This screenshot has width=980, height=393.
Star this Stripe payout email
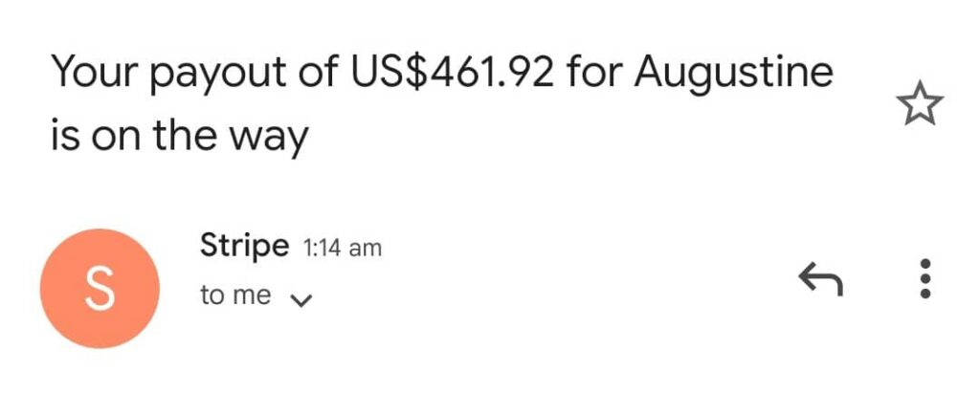(x=923, y=106)
